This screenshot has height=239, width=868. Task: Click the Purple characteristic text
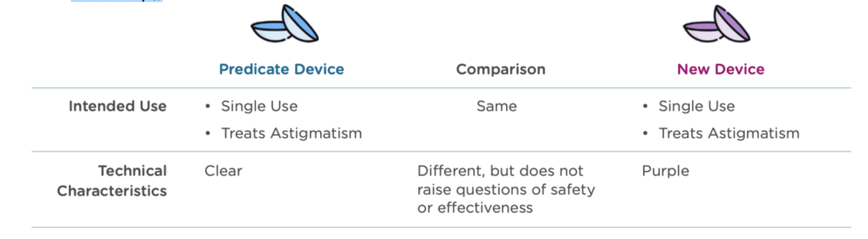(x=665, y=172)
